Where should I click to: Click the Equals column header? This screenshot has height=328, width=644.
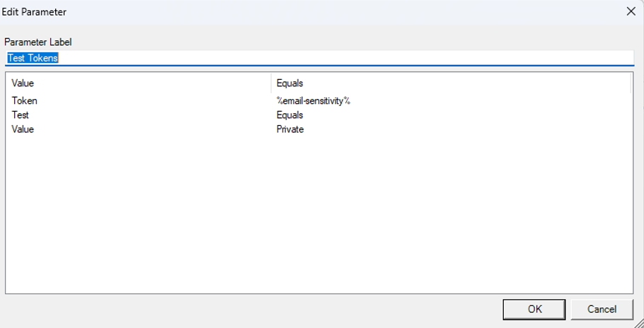(289, 83)
